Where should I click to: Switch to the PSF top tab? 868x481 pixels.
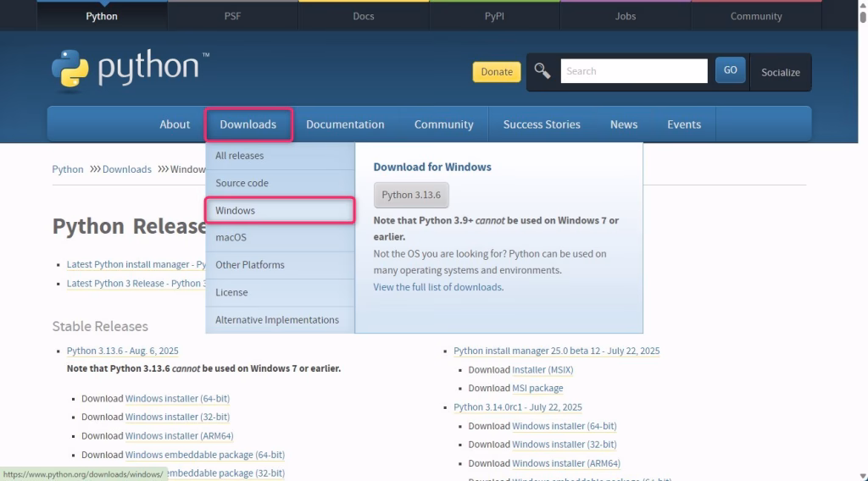point(232,16)
